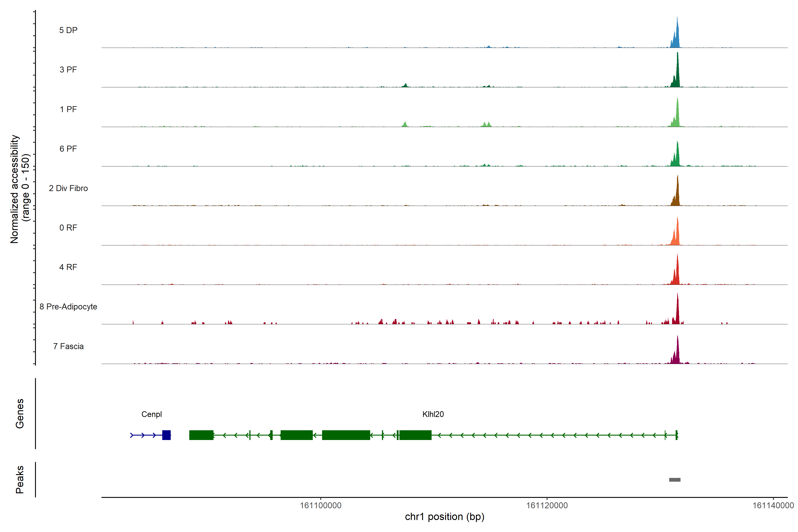Click the 5 DP track label
Screen dimensions: 798x532
coord(68,30)
